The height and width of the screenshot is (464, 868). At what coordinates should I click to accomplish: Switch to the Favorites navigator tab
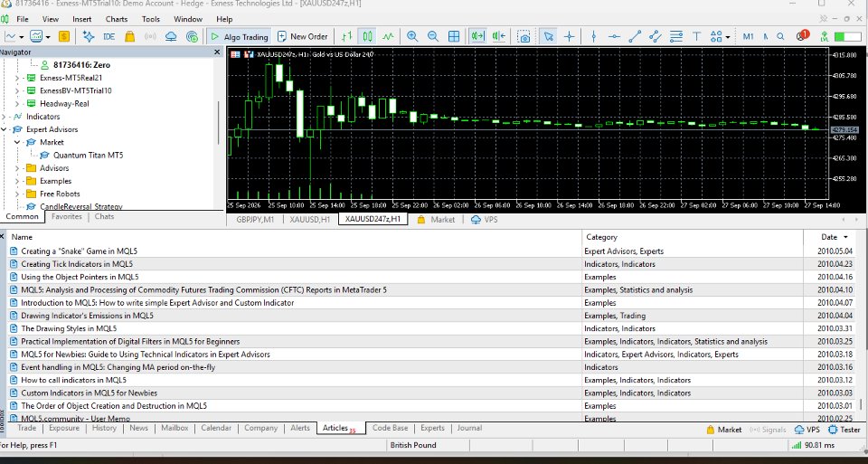coord(66,216)
